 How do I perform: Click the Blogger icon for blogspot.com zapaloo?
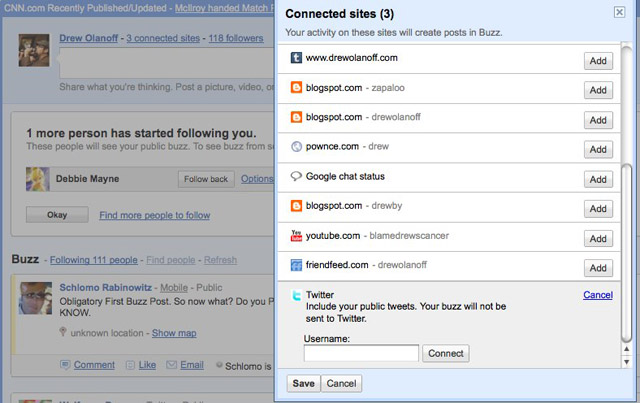pos(296,88)
